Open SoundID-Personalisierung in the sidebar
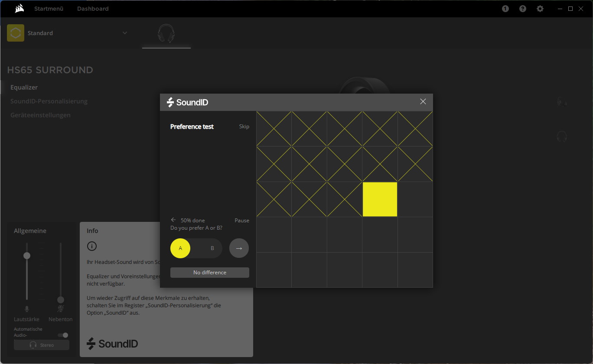The width and height of the screenshot is (593, 364). coord(49,101)
